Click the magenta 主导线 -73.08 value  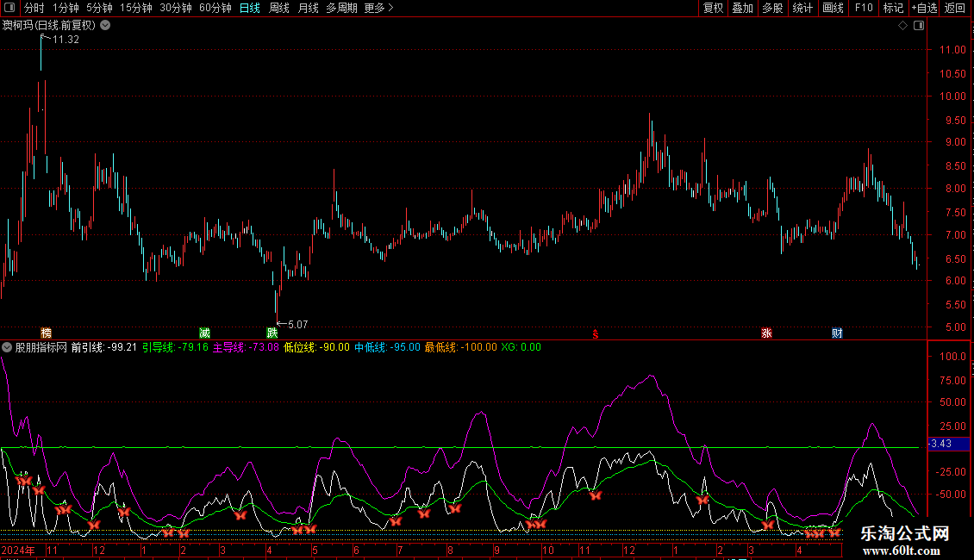(x=246, y=348)
